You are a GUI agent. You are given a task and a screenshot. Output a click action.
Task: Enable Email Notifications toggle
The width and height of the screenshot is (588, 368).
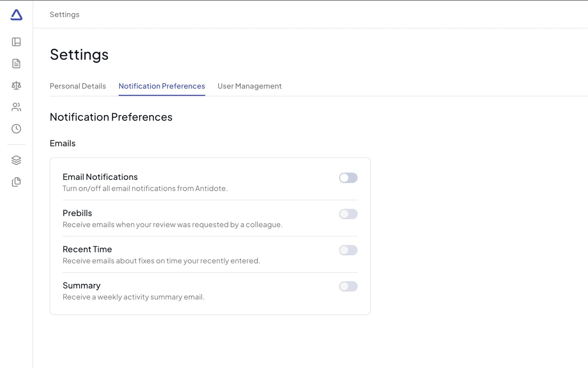(348, 178)
